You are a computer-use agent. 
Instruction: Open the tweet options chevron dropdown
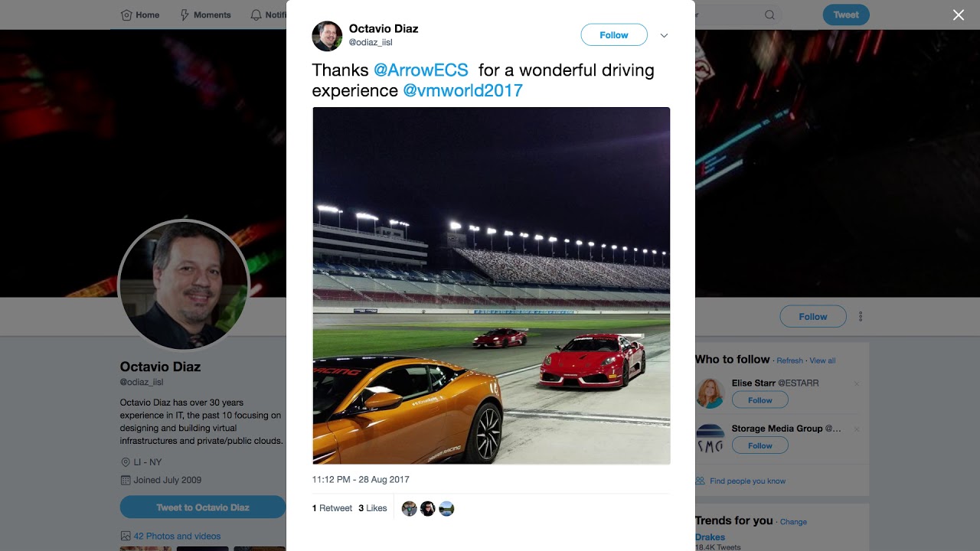tap(664, 35)
